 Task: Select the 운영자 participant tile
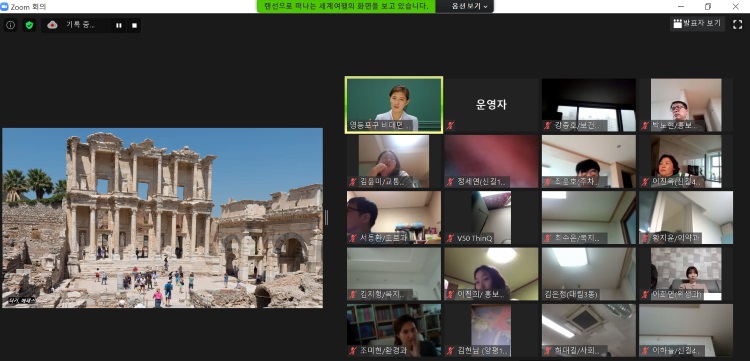[491, 105]
